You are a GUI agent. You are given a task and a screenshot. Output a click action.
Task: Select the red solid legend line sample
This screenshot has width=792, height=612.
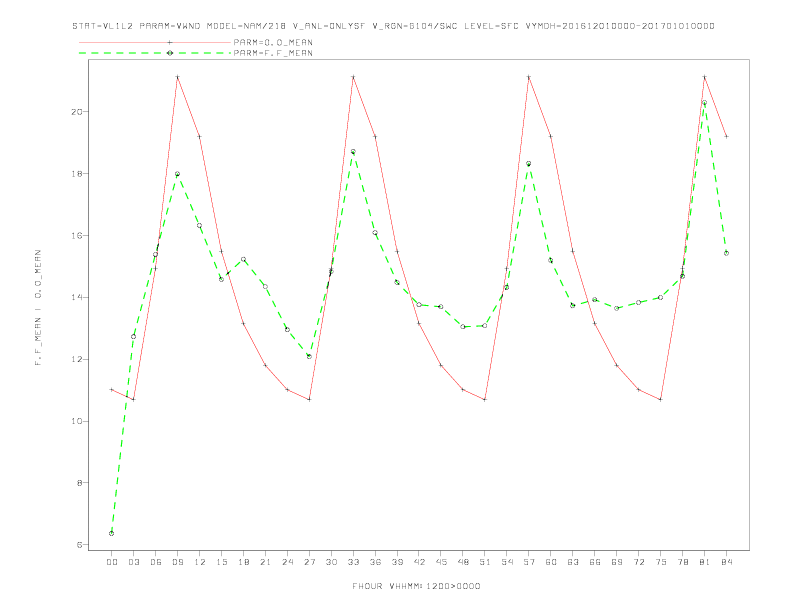coord(155,42)
